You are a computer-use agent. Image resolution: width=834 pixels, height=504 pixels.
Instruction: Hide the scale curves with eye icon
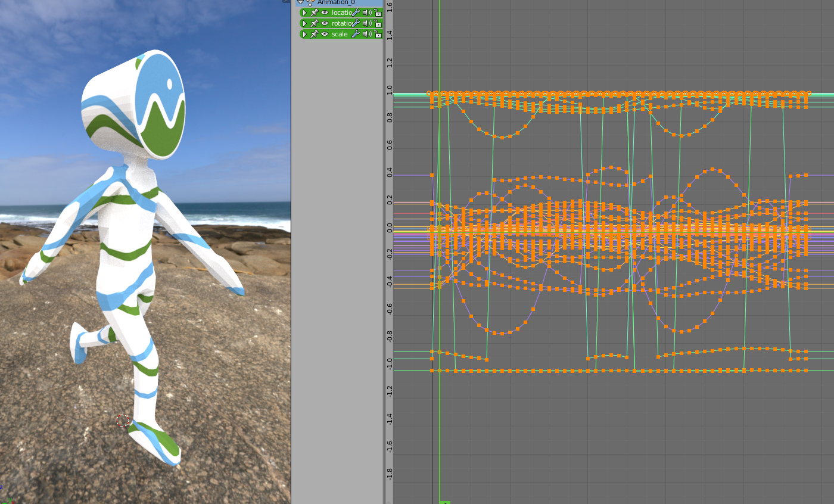325,34
